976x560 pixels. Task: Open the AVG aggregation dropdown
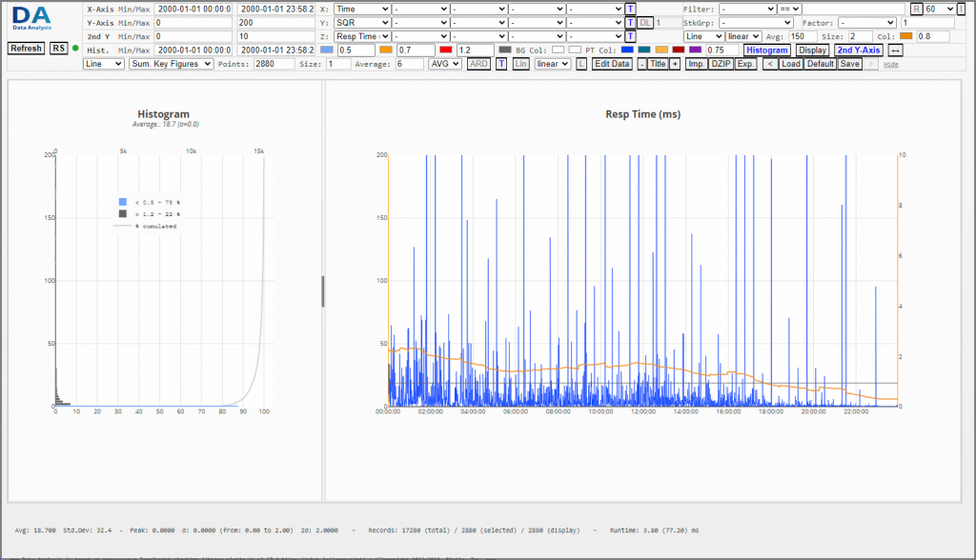tap(444, 64)
